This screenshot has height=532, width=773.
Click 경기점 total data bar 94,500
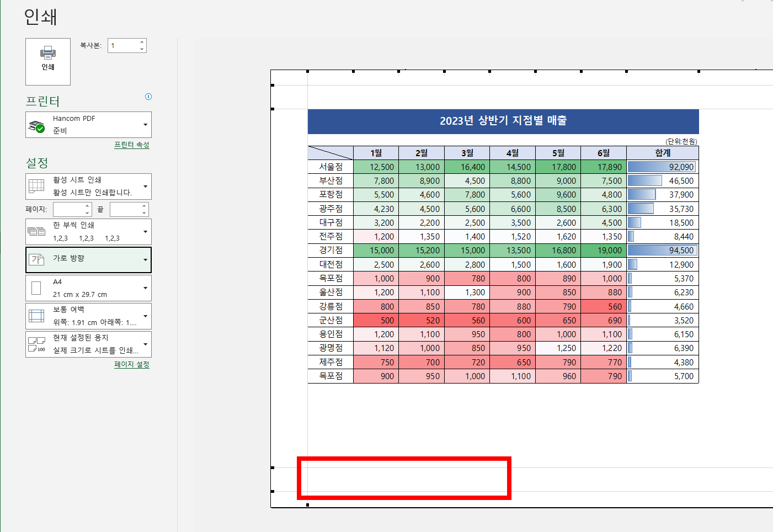(662, 251)
